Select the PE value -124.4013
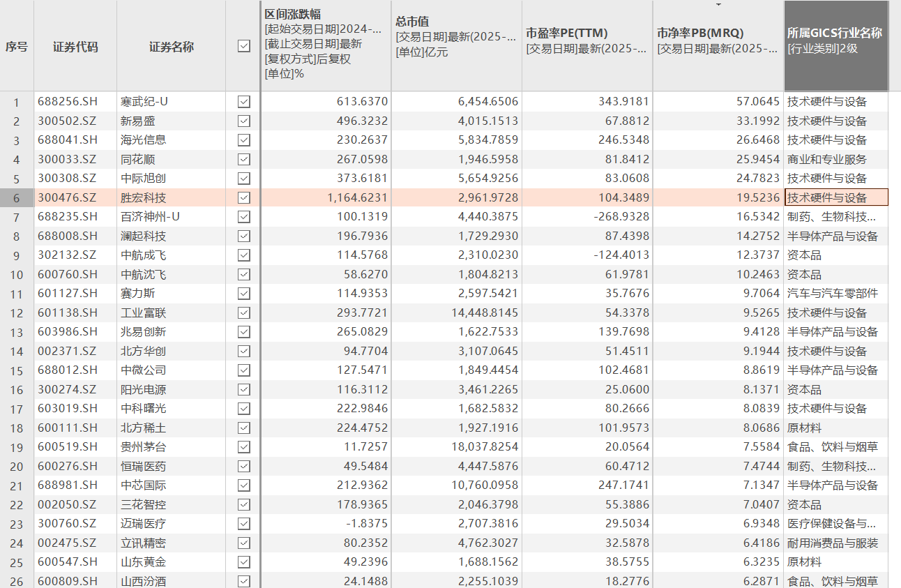 coord(621,255)
